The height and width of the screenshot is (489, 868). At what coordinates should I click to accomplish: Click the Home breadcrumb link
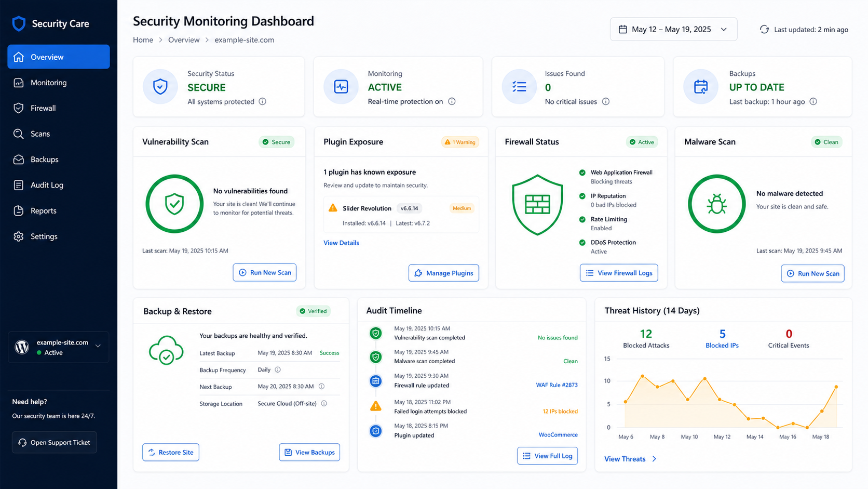tap(143, 40)
